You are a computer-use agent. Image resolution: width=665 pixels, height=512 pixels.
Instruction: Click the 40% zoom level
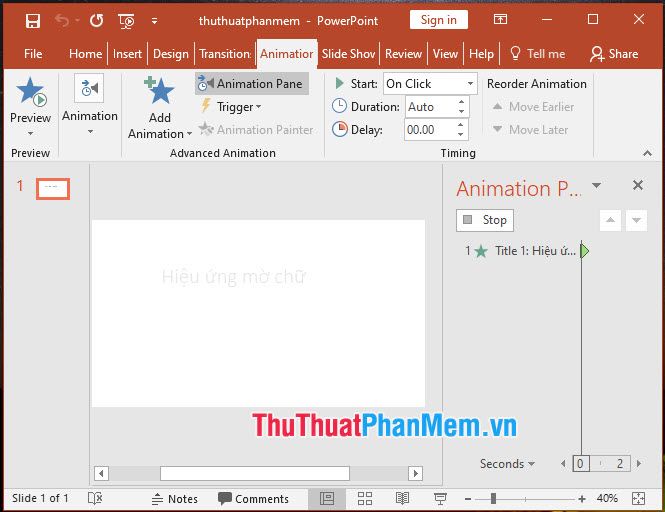tap(607, 498)
